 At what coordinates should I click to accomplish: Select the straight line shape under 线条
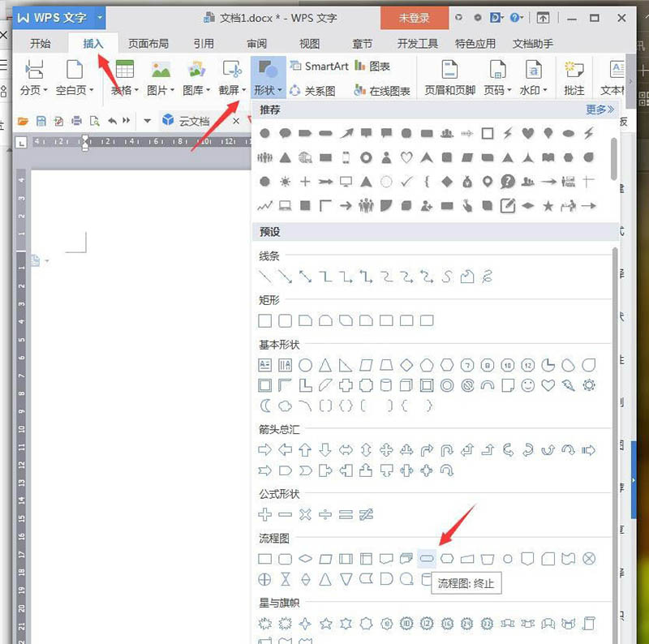pyautogui.click(x=265, y=277)
